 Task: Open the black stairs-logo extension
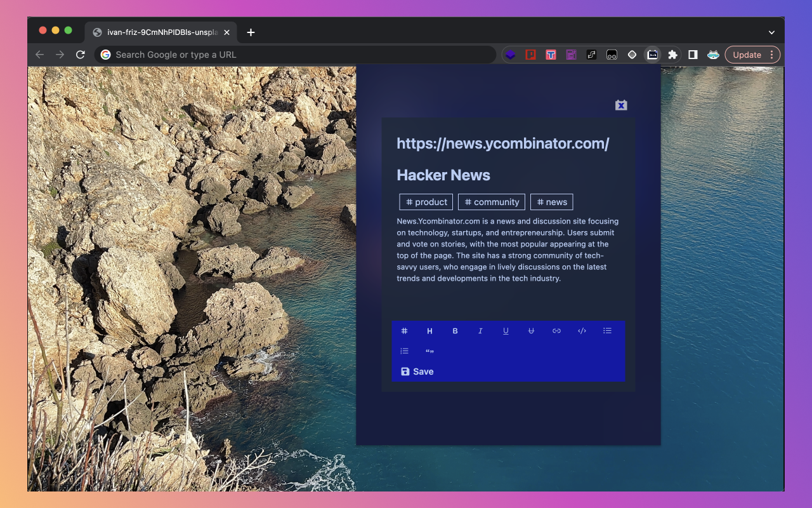(x=591, y=55)
